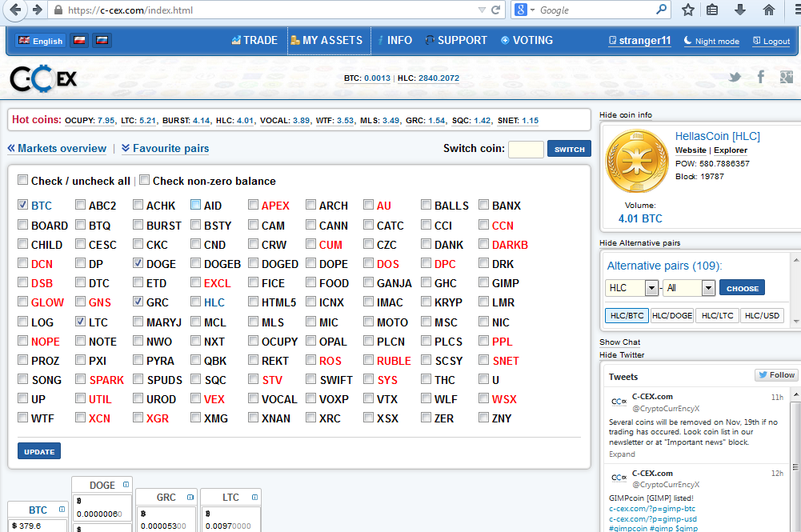Open the stranger11 account link
801x532 pixels.
click(640, 41)
